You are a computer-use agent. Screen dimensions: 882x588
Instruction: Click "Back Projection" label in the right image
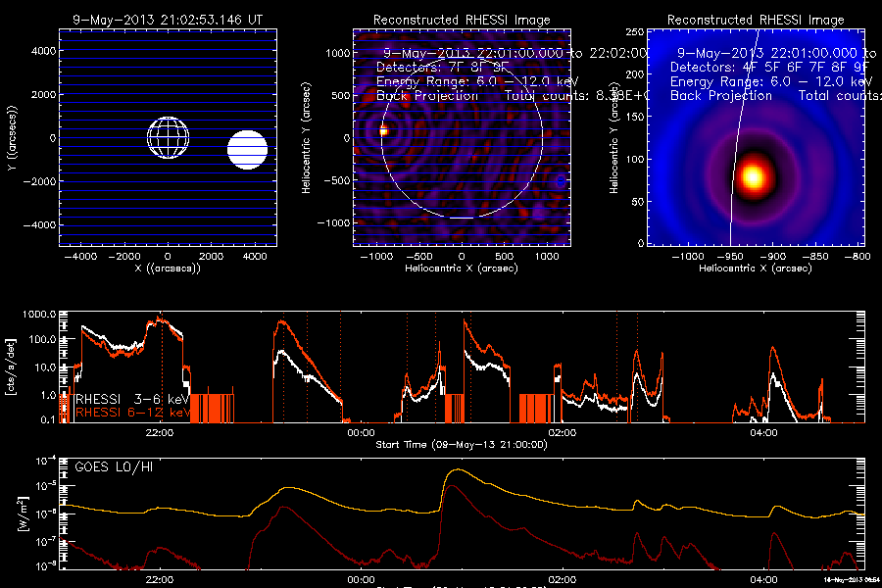pyautogui.click(x=720, y=96)
